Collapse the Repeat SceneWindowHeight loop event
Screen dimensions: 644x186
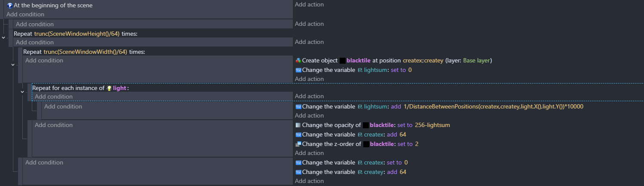4,38
